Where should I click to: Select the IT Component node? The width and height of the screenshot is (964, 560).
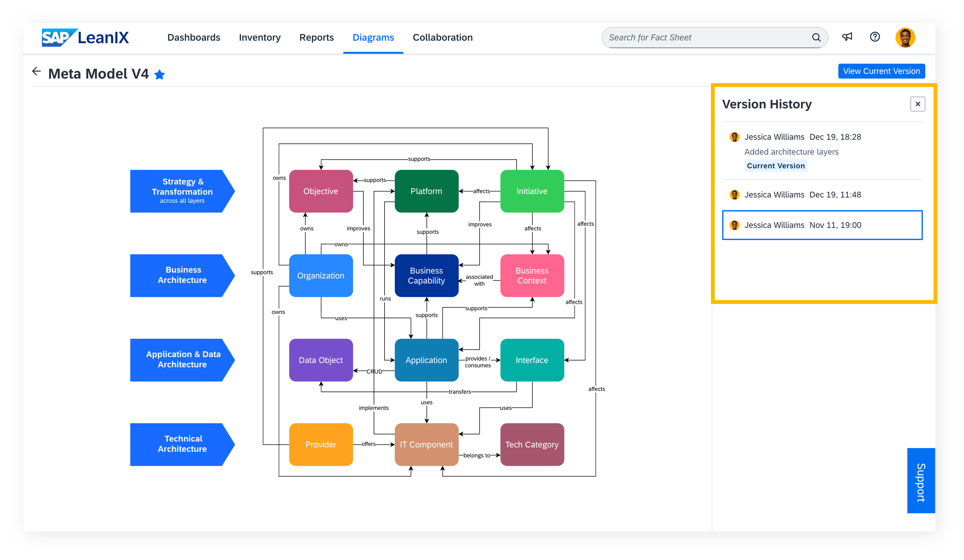pyautogui.click(x=426, y=445)
